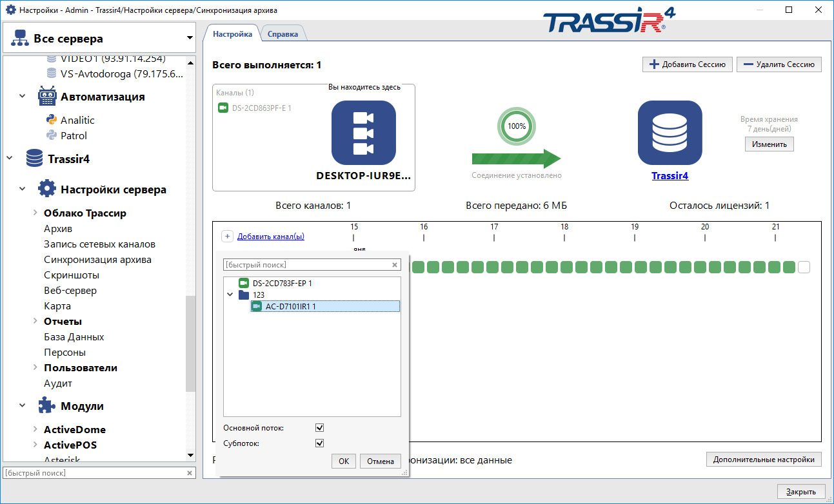The image size is (834, 504).
Task: Clear the quick search field in channel picker
Action: point(393,264)
